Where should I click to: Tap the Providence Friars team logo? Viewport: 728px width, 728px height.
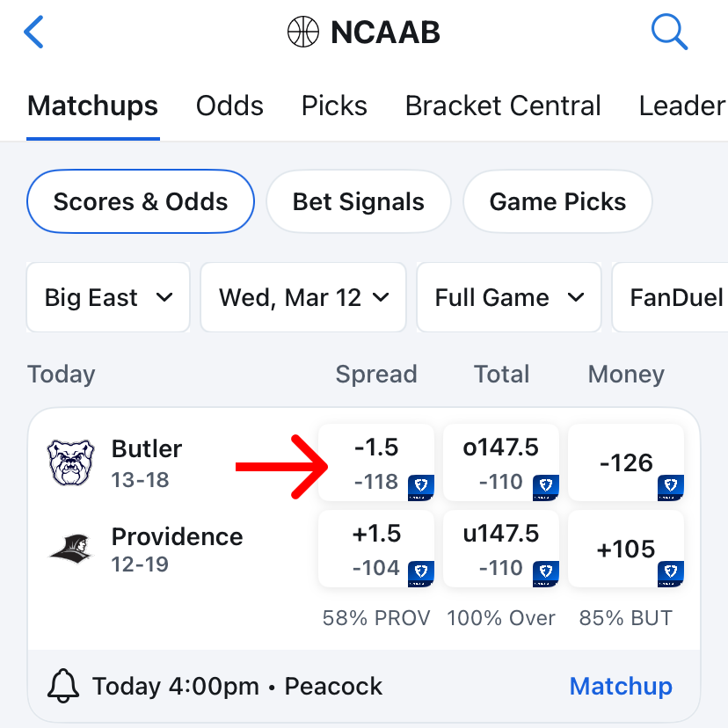tap(70, 550)
